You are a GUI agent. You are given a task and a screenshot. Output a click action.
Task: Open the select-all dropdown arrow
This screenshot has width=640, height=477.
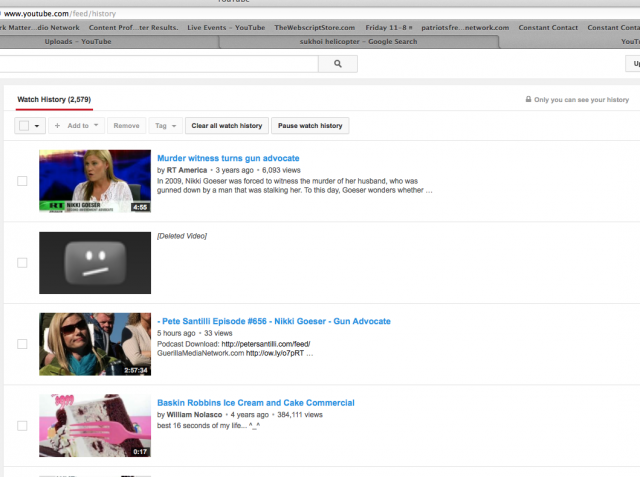click(37, 126)
